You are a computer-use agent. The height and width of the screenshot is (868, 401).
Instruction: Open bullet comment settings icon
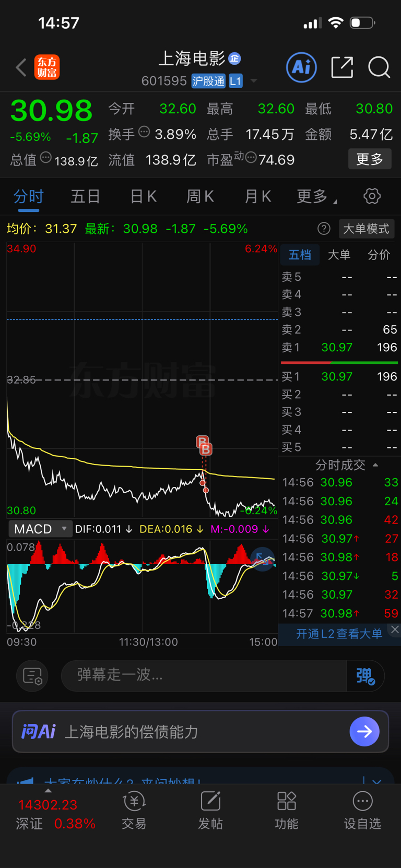click(32, 676)
